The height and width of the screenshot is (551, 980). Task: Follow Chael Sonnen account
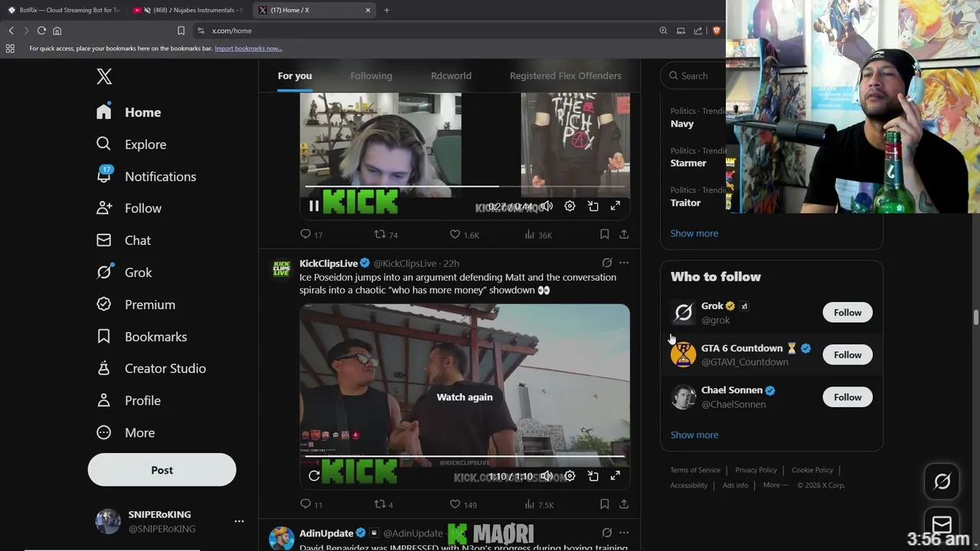pyautogui.click(x=848, y=397)
